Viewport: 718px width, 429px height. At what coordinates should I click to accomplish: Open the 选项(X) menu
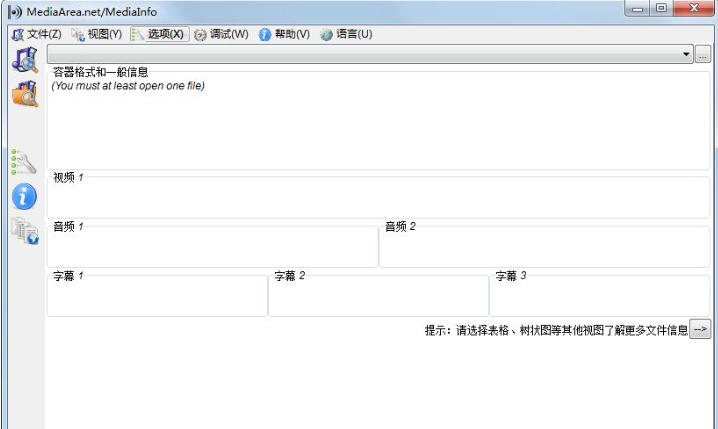pos(158,34)
